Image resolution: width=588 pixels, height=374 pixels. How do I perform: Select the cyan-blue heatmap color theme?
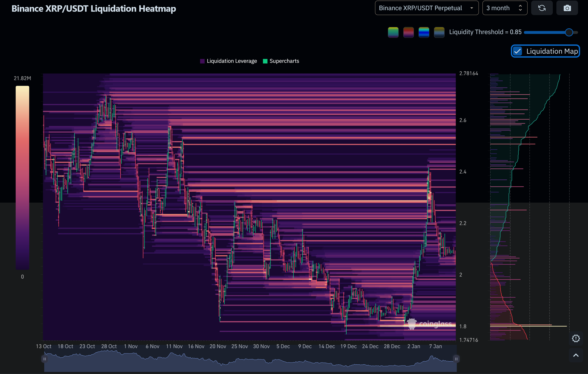point(424,32)
